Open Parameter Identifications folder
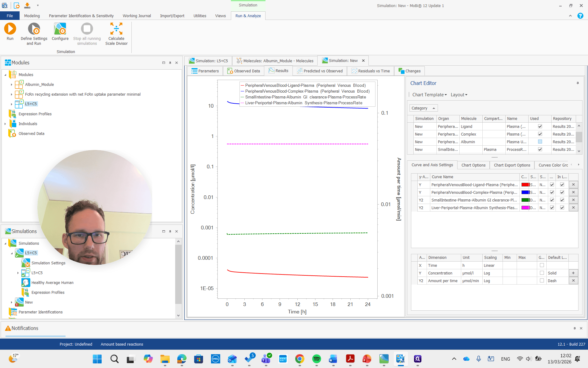This screenshot has height=368, width=588. click(40, 312)
